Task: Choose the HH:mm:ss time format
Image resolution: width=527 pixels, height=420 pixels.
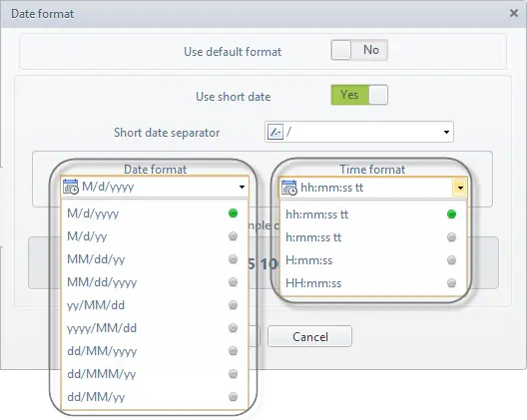Action: coord(372,283)
